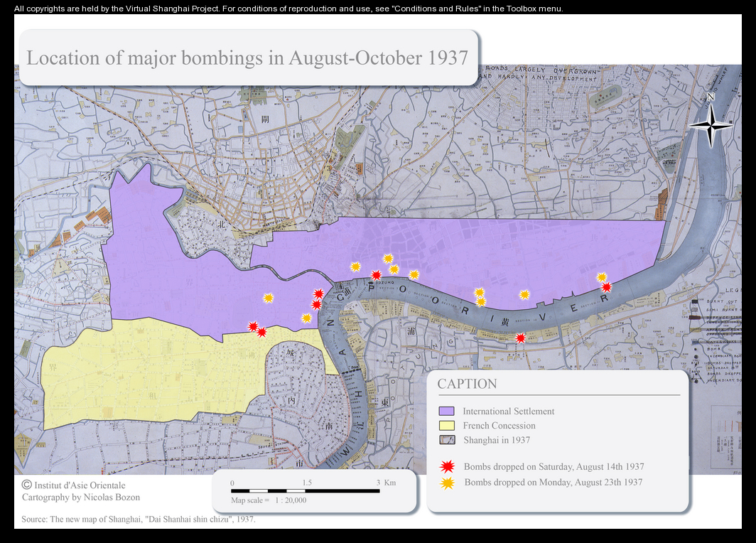Click the 'Cartography by Nicolas Bozon' credit

pyautogui.click(x=81, y=498)
